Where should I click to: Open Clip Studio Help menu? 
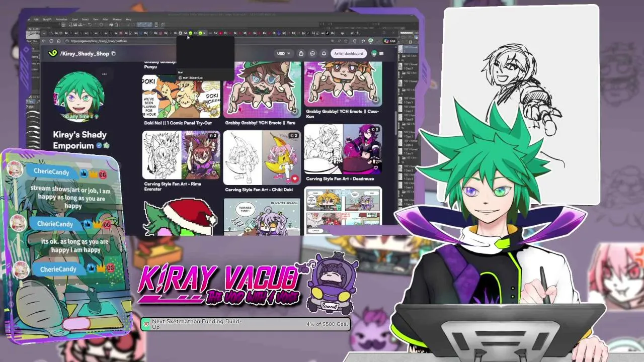pyautogui.click(x=128, y=19)
